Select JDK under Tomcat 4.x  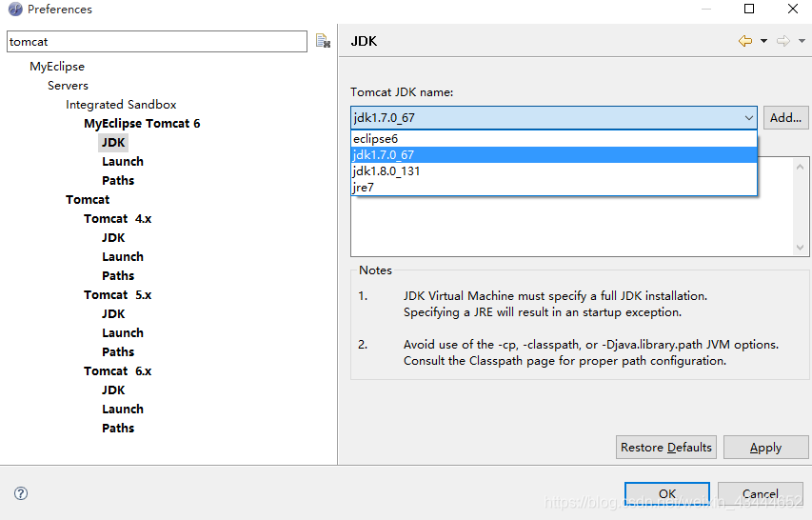click(113, 238)
